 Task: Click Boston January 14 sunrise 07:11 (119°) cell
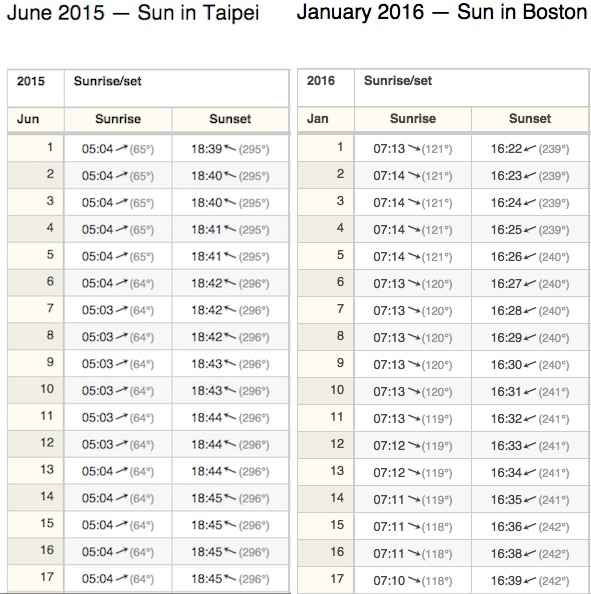pyautogui.click(x=413, y=500)
